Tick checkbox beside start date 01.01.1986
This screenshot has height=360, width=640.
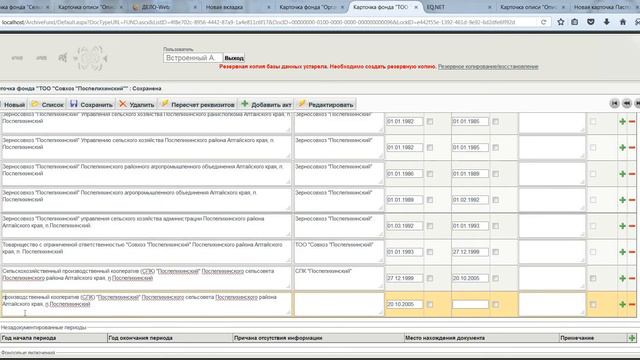pyautogui.click(x=430, y=174)
